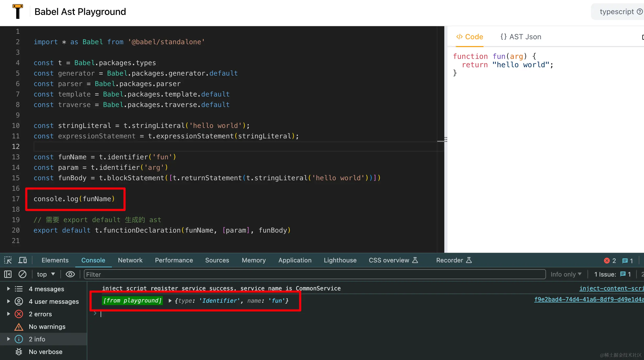
Task: Expand the logged Identifier object
Action: click(170, 301)
